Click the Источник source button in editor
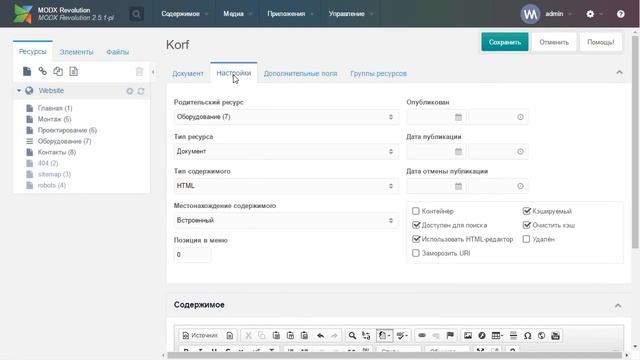This screenshot has width=640, height=360. pyautogui.click(x=200, y=336)
